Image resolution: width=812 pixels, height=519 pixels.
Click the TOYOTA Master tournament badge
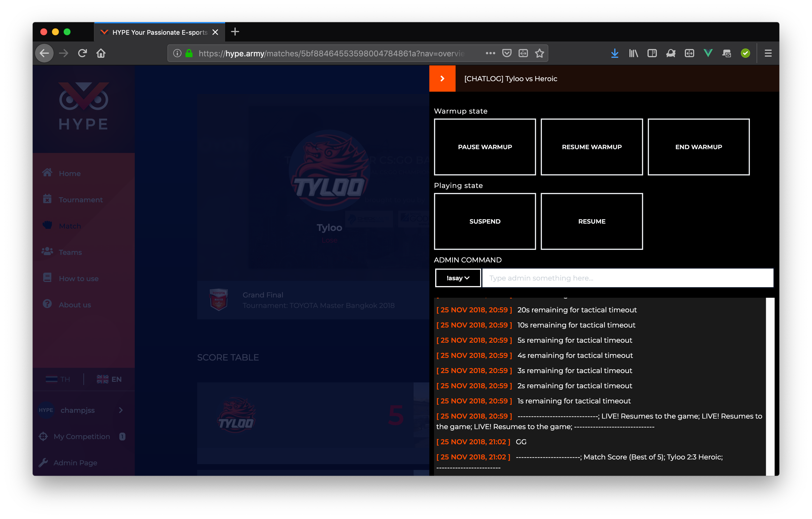[x=218, y=299]
